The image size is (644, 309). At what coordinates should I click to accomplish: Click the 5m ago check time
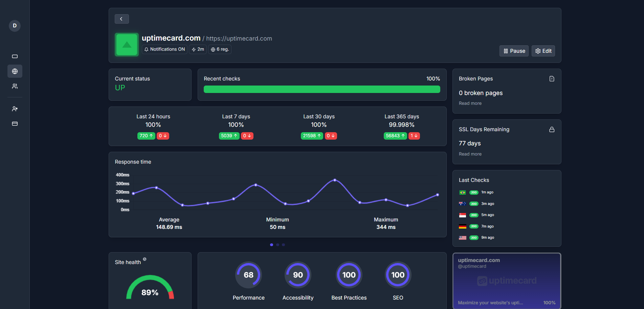tap(488, 215)
